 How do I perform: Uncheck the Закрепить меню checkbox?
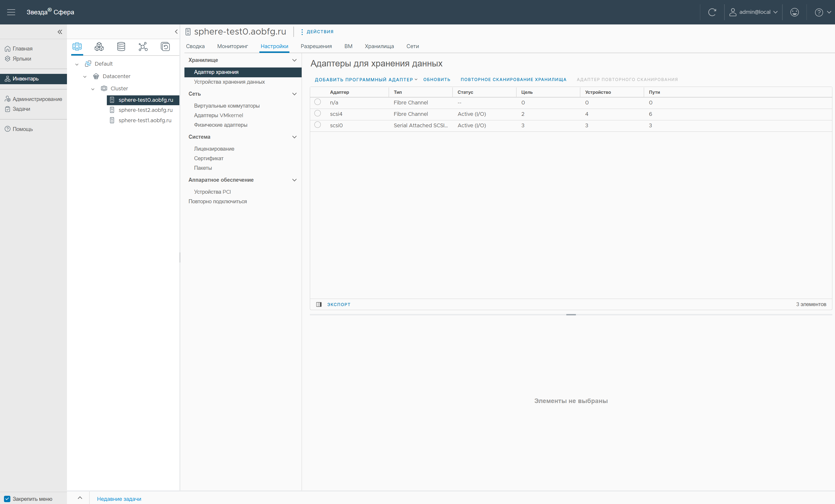pos(7,499)
